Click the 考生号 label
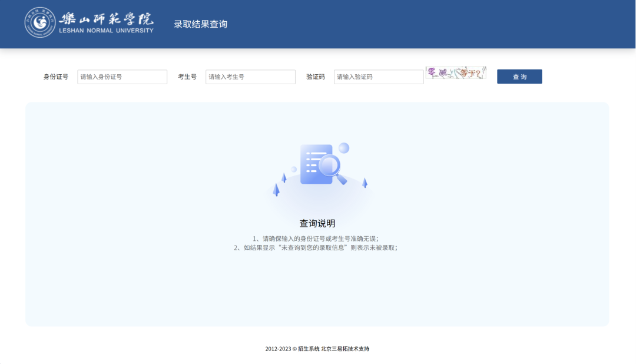636x364 pixels. click(x=187, y=77)
